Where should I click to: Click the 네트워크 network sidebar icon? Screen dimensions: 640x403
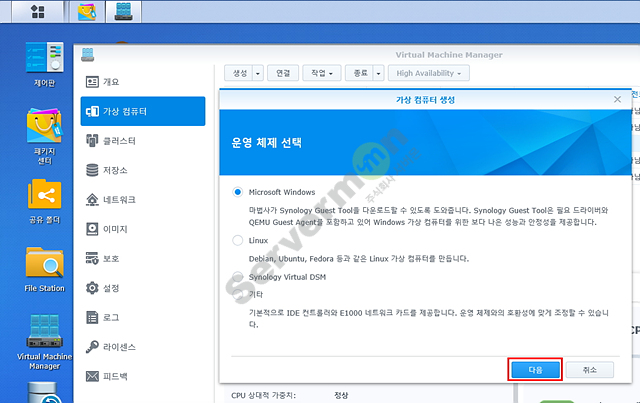[x=92, y=200]
